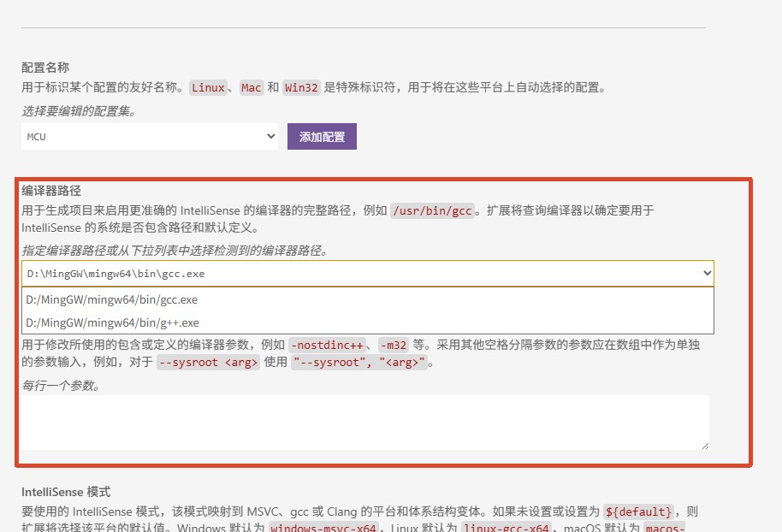Click the Linux identifier code tag
Image resolution: width=782 pixels, height=532 pixels.
[x=208, y=88]
